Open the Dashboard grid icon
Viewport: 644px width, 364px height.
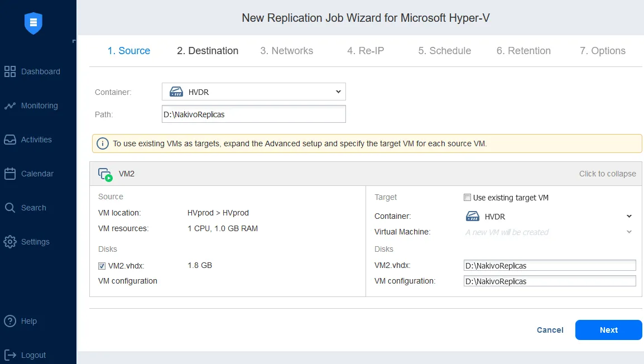coord(10,71)
